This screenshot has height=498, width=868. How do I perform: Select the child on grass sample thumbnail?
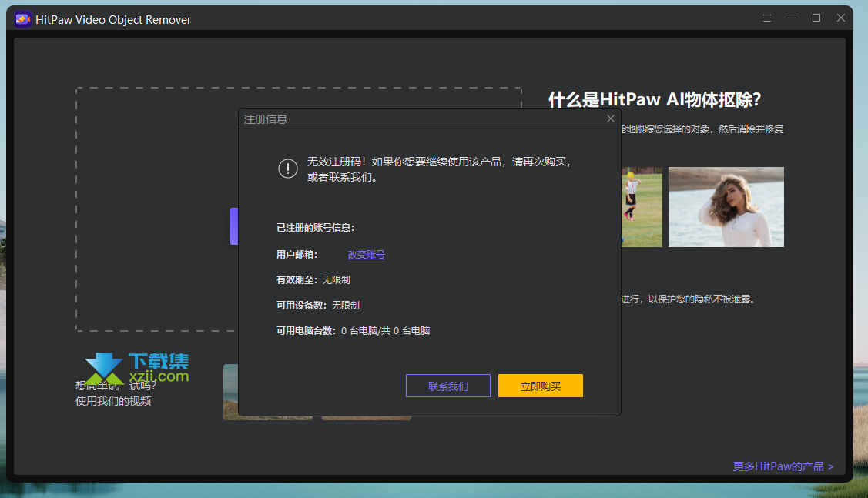[x=642, y=207]
